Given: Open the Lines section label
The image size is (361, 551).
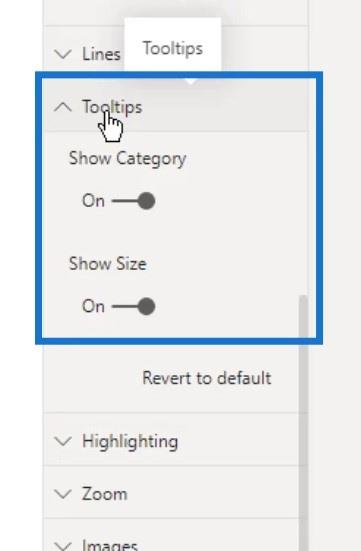Looking at the screenshot, I should coord(101,54).
